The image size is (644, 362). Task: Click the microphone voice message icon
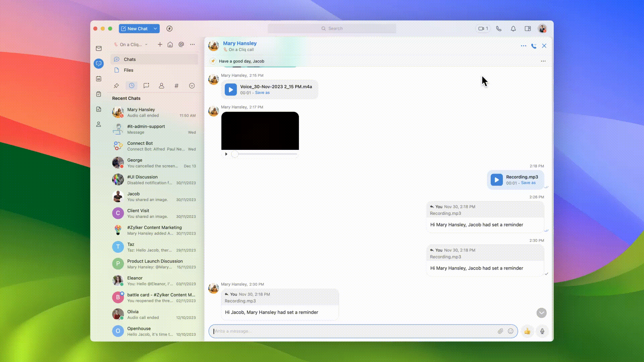tap(542, 331)
